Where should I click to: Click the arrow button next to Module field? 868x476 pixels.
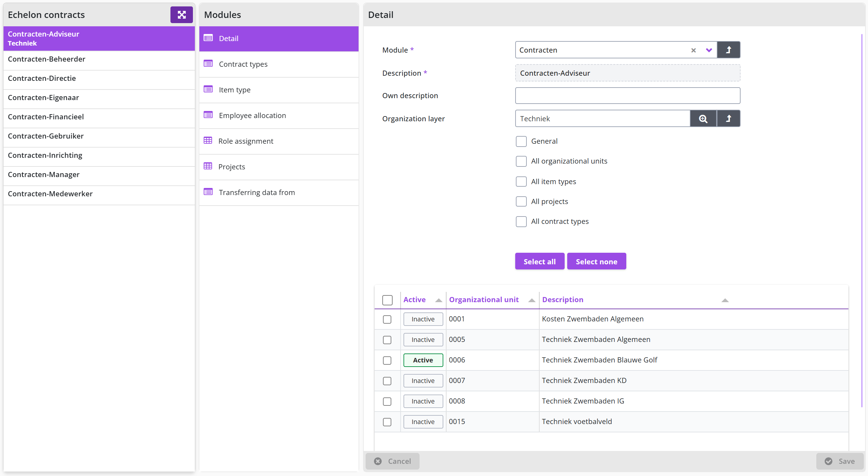(x=728, y=50)
